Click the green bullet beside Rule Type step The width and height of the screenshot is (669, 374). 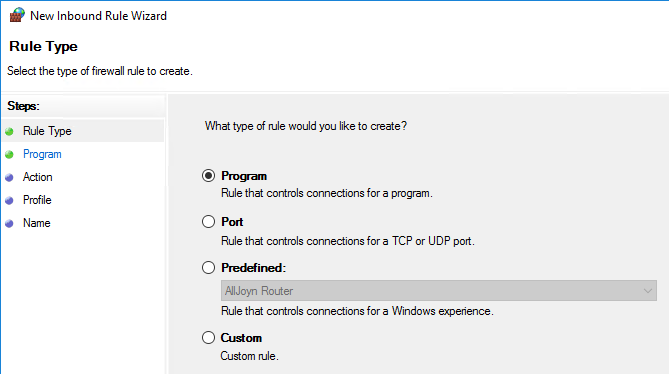(x=9, y=131)
